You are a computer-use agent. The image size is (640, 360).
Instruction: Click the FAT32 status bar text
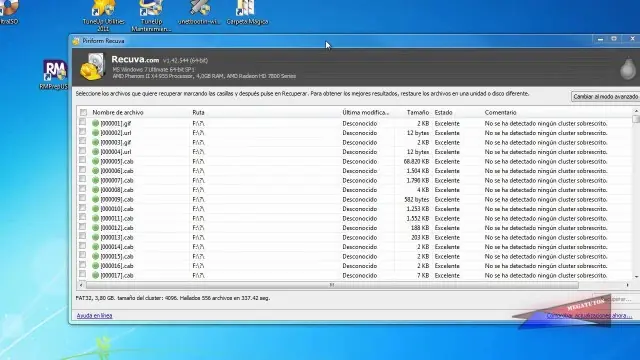pos(173,298)
